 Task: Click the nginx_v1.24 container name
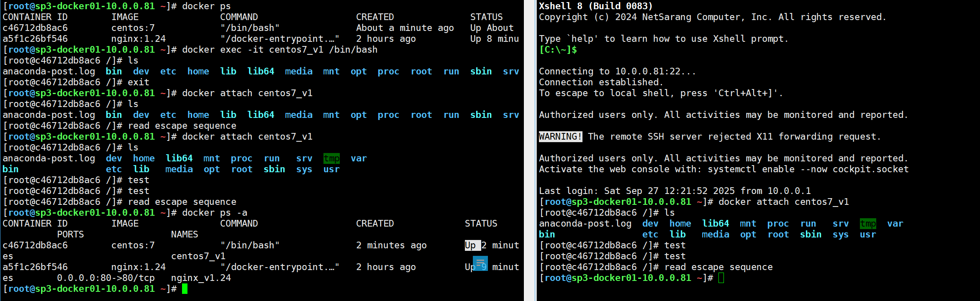click(x=201, y=278)
